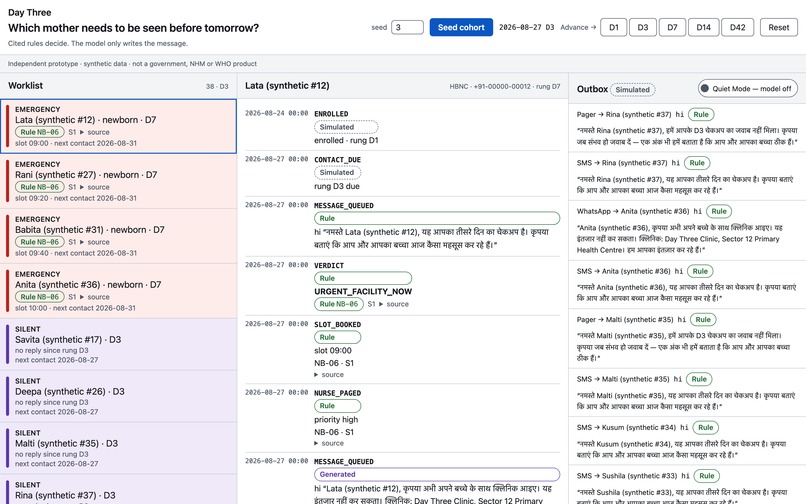806x504 pixels.
Task: Click Simulated badge under ENROLLED entry
Action: 346,127
